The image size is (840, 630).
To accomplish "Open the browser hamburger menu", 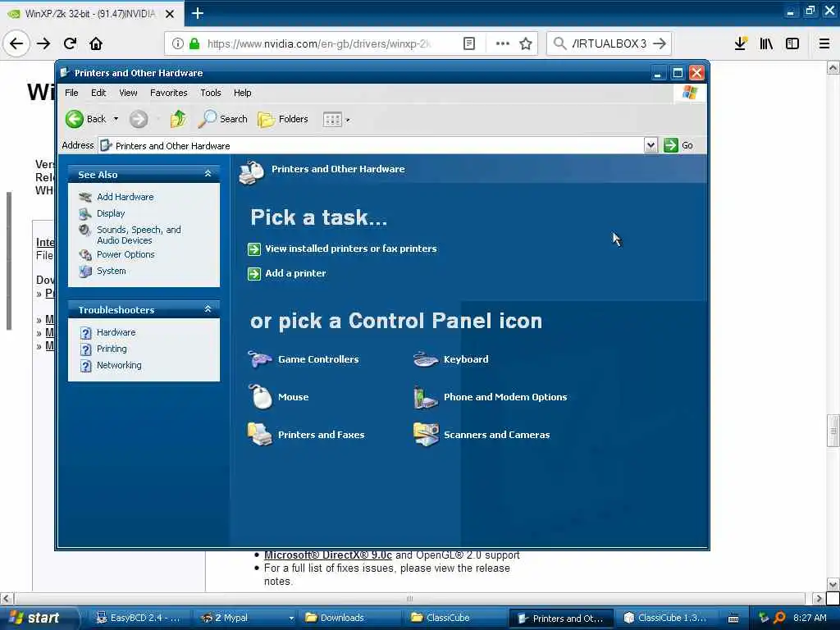I will (824, 43).
